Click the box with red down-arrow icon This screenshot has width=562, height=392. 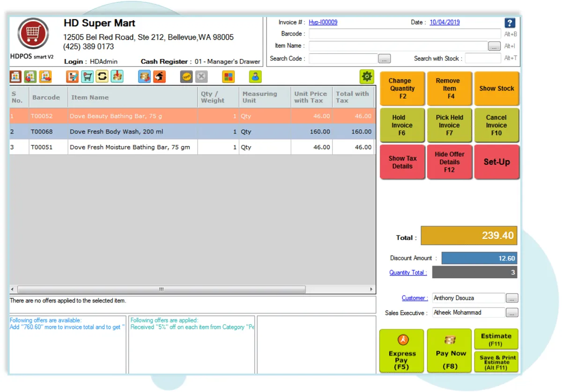pos(117,76)
